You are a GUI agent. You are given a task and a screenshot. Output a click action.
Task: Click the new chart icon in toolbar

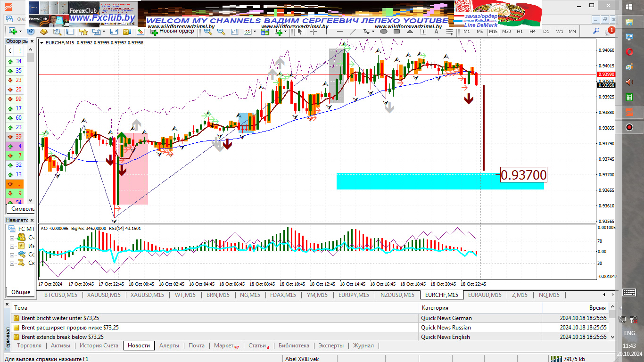click(13, 31)
